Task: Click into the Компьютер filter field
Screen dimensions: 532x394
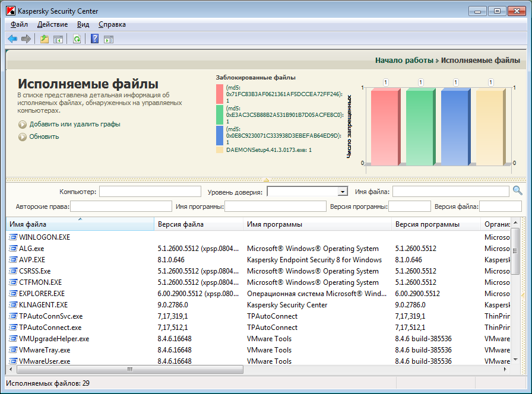Action: tap(150, 191)
